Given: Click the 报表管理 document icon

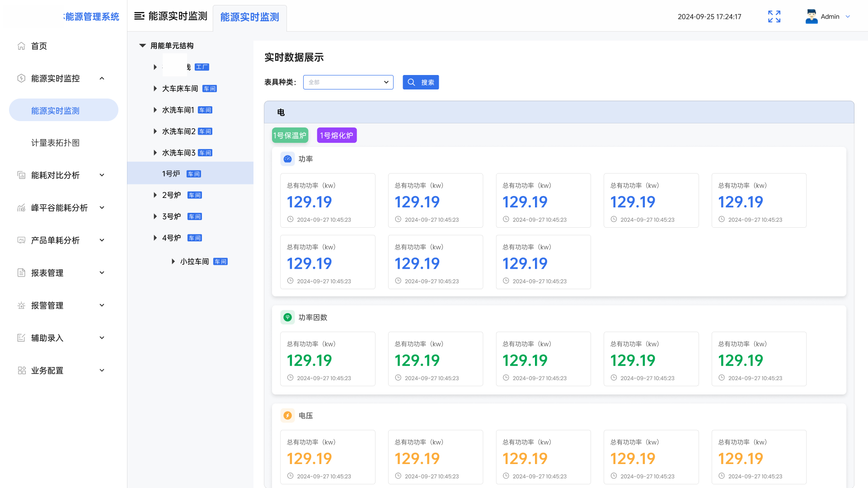Looking at the screenshot, I should coord(21,273).
